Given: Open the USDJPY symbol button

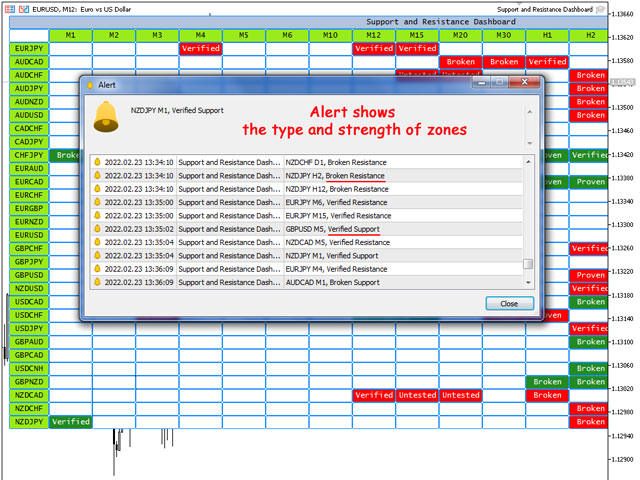Looking at the screenshot, I should click(x=29, y=329).
